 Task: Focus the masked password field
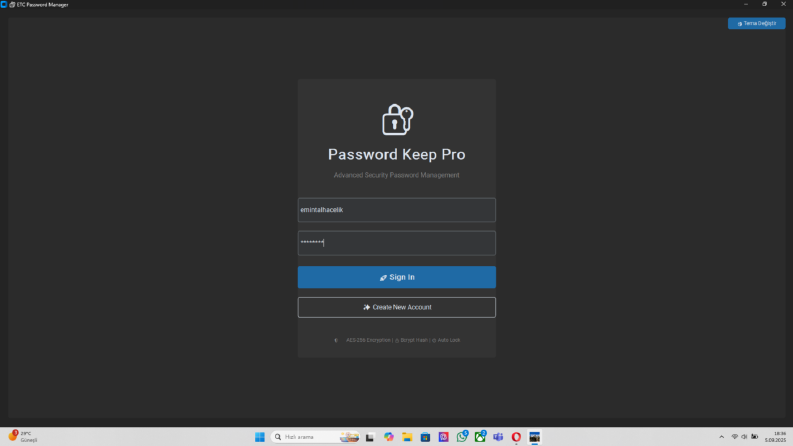click(x=396, y=243)
